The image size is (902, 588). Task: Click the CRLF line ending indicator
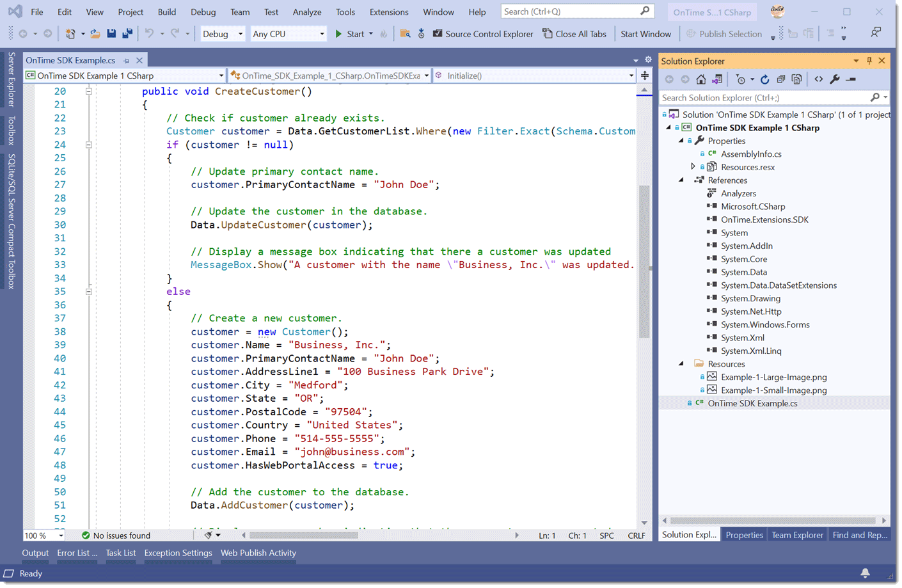tap(637, 536)
